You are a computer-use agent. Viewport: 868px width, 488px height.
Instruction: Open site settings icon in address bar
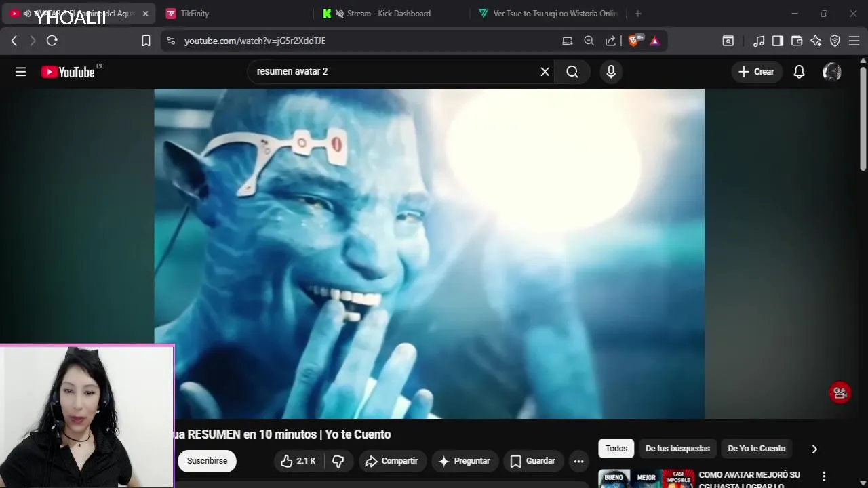coord(171,41)
